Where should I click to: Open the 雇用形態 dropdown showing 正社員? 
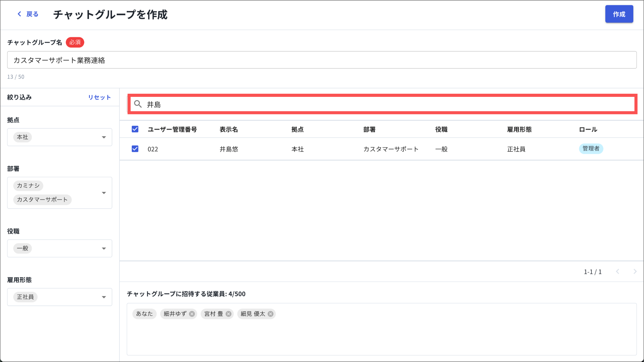click(104, 297)
